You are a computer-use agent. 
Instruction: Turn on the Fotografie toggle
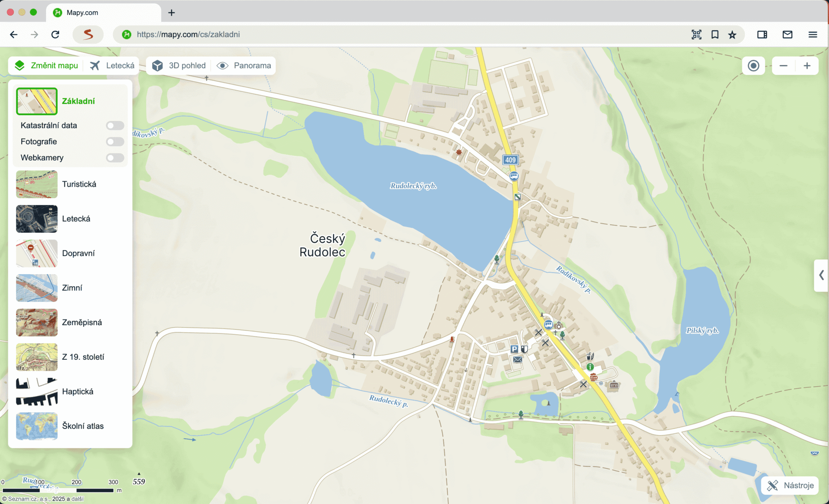(x=114, y=142)
